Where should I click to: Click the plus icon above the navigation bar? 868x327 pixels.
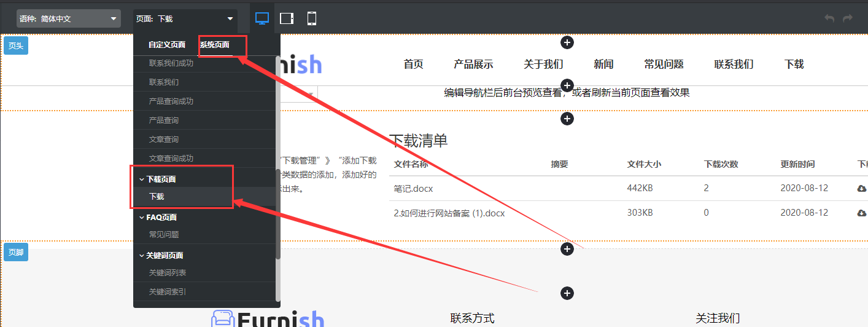[x=567, y=42]
